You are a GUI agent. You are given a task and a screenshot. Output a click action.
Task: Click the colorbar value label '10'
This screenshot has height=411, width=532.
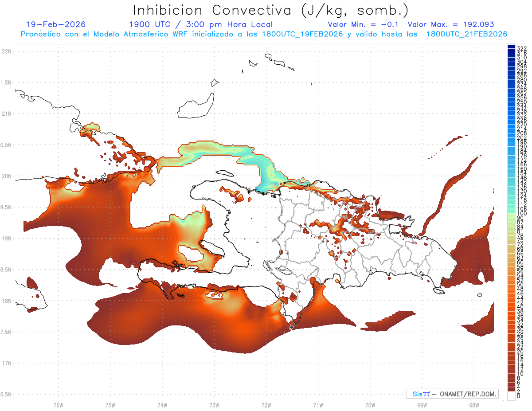(520, 374)
